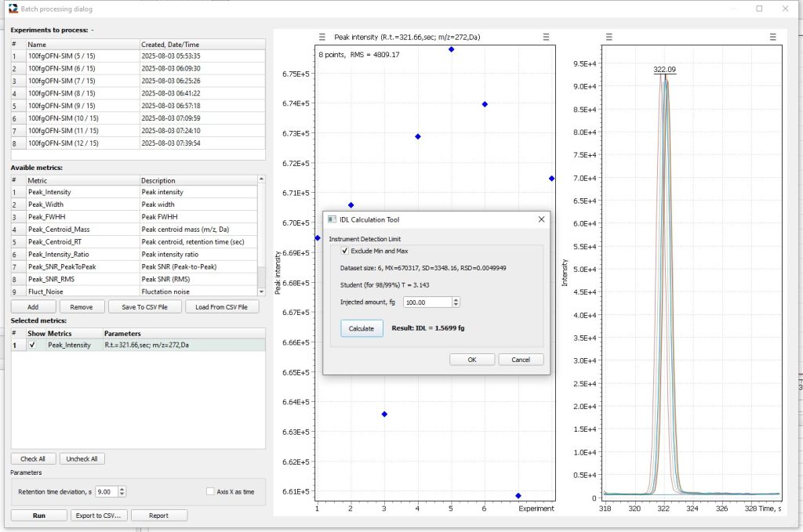
Task: Click the IDL Calculation Tool title icon
Action: pyautogui.click(x=332, y=220)
